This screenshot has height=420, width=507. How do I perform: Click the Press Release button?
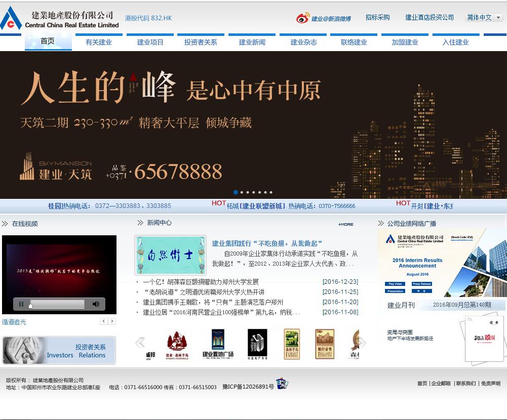pyautogui.click(x=421, y=284)
